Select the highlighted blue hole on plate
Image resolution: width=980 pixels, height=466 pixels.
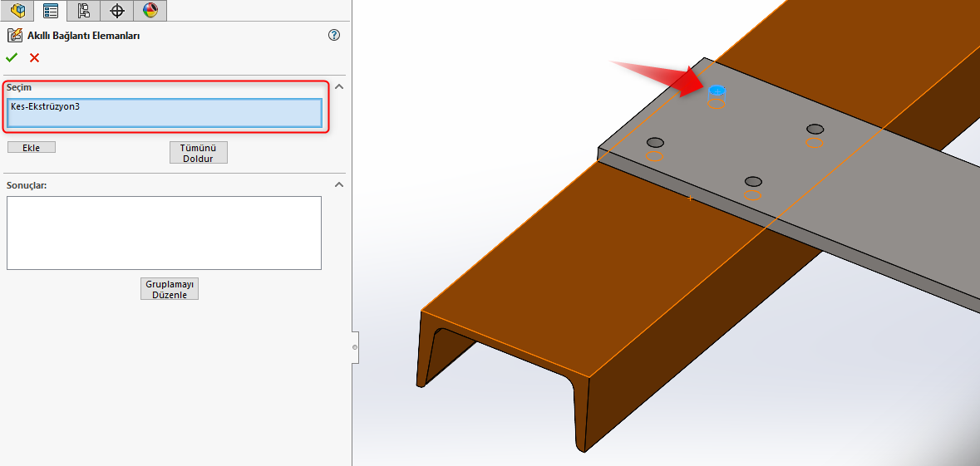tap(717, 90)
